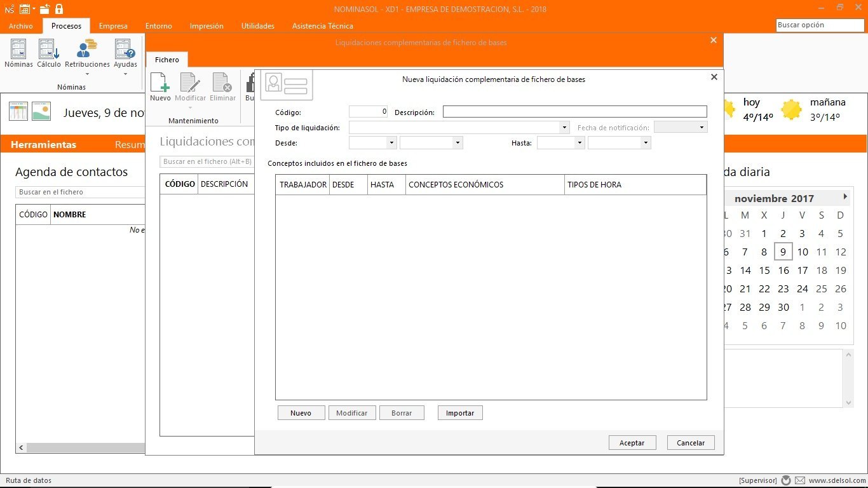Open the first Desde dropdown
The width and height of the screenshot is (868, 488).
(x=391, y=143)
